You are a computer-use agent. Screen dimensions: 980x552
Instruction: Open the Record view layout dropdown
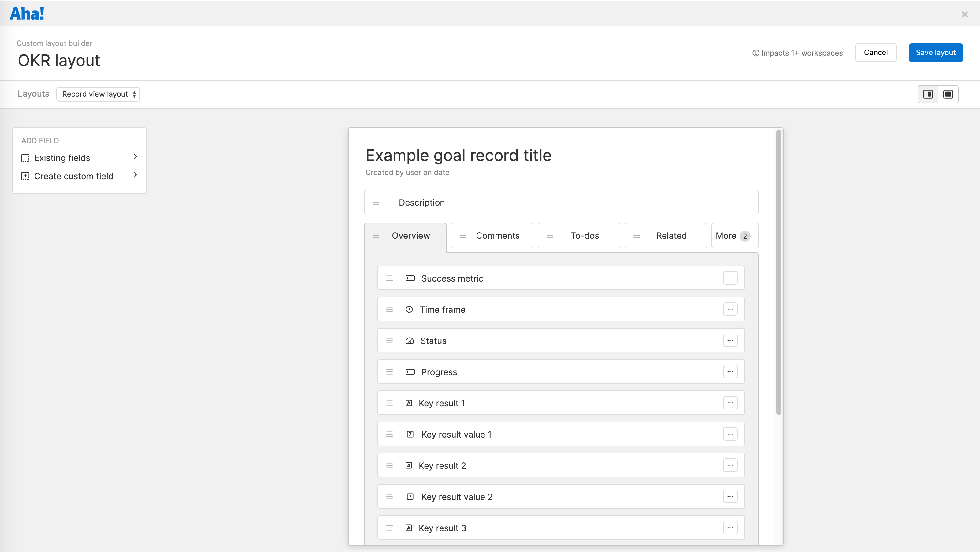click(98, 94)
